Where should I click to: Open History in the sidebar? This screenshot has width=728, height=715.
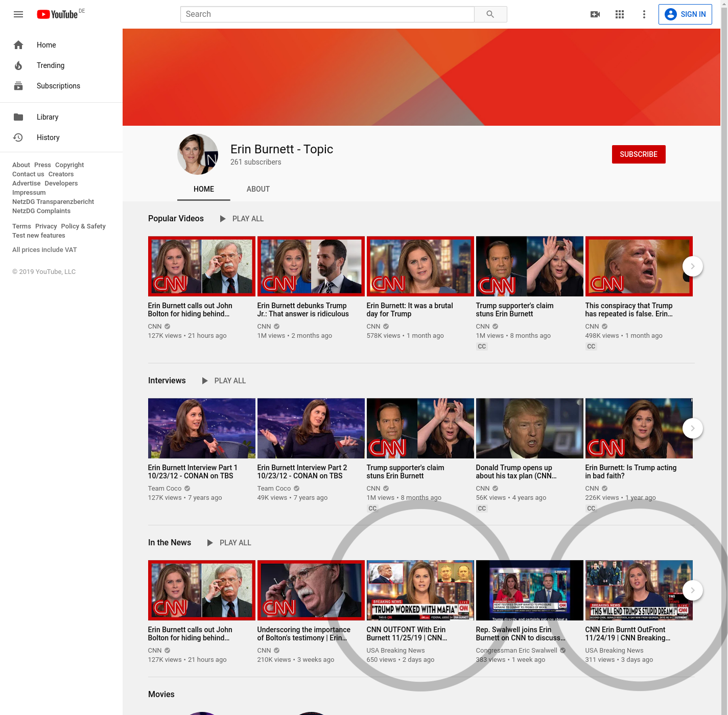pos(61,137)
